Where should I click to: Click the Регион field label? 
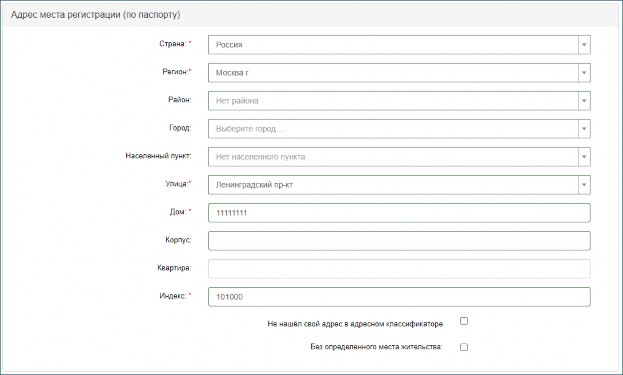click(177, 72)
